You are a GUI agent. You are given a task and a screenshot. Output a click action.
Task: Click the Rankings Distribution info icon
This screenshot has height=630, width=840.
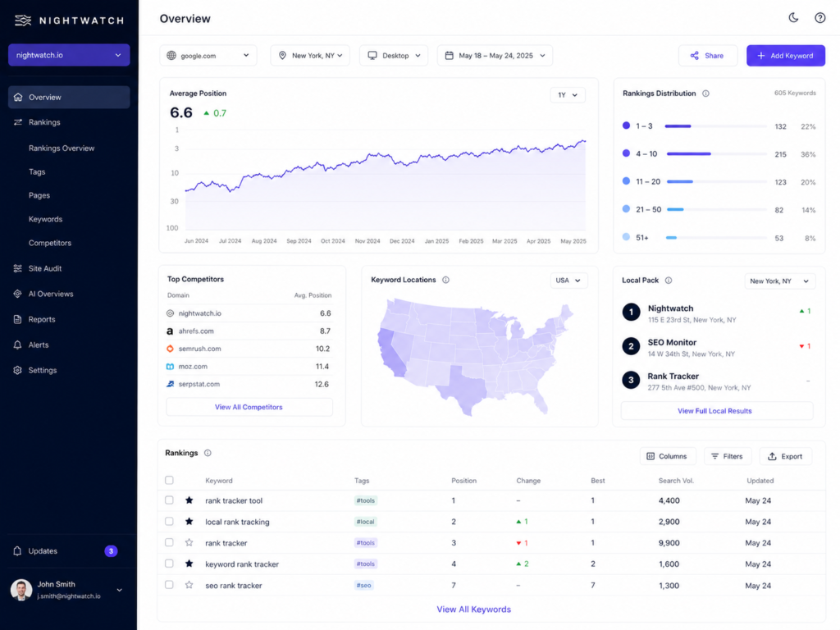tap(705, 94)
